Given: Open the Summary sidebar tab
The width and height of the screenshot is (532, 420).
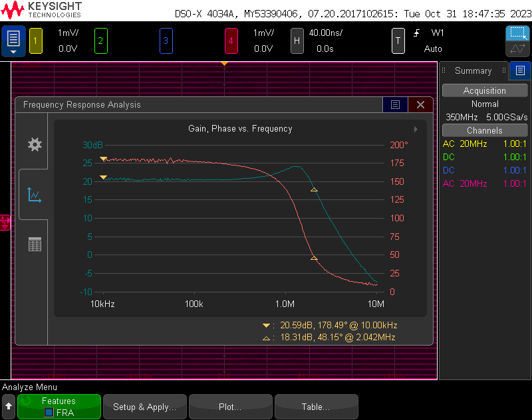Looking at the screenshot, I should point(473,70).
